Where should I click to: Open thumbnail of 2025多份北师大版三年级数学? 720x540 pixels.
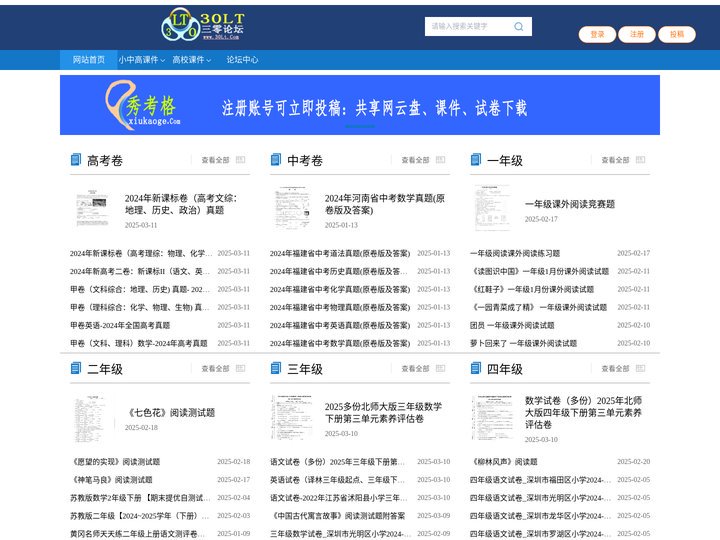(x=291, y=417)
